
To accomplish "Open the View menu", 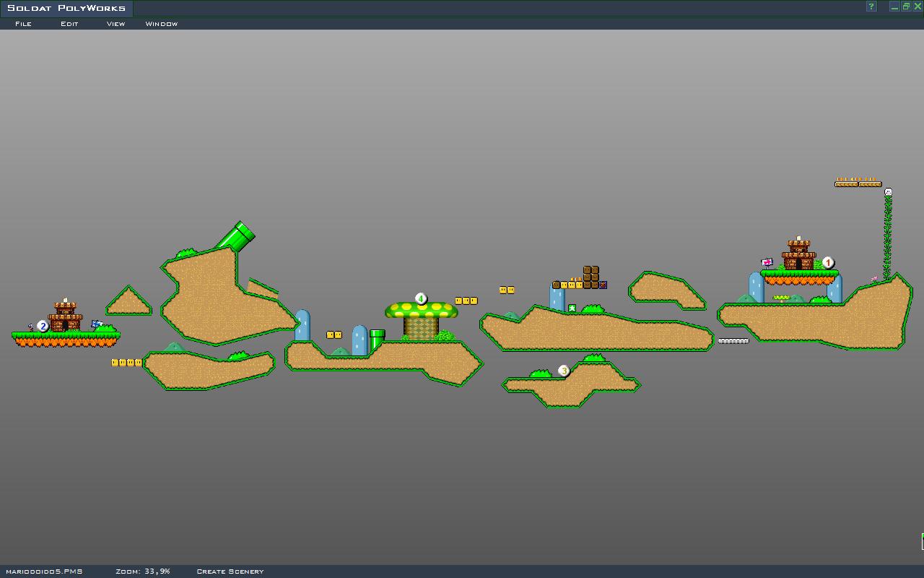I will tap(115, 24).
